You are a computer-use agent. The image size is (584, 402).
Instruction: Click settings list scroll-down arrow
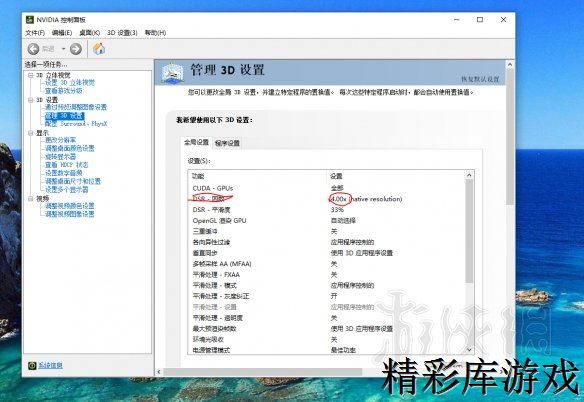pos(469,350)
